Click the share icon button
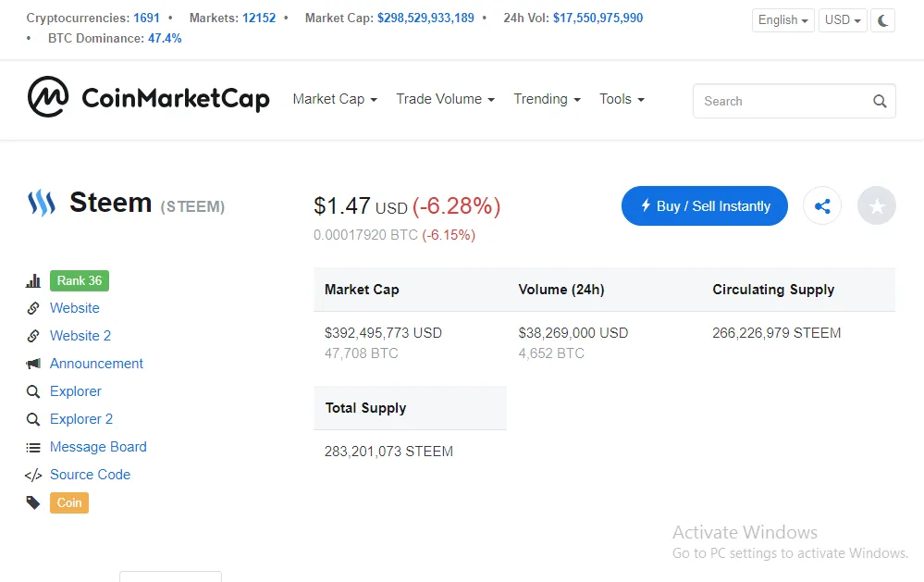The width and height of the screenshot is (924, 582). [x=822, y=205]
